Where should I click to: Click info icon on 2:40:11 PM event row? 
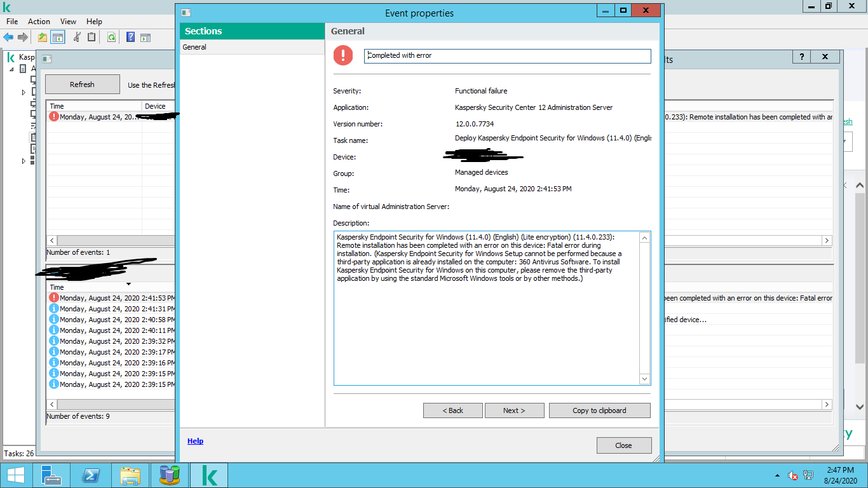(54, 330)
